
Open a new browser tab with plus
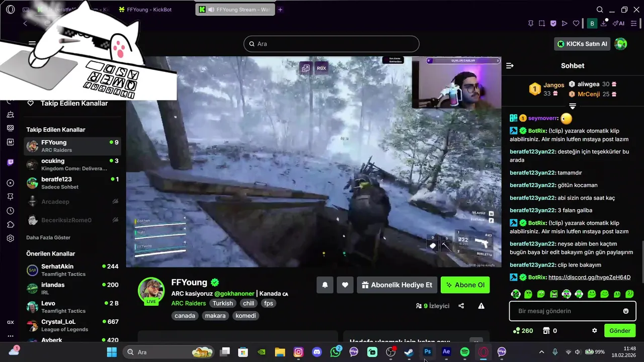coord(280,10)
